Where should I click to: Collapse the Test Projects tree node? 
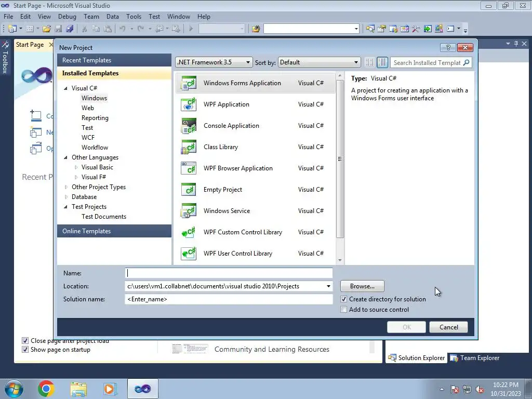[66, 207]
